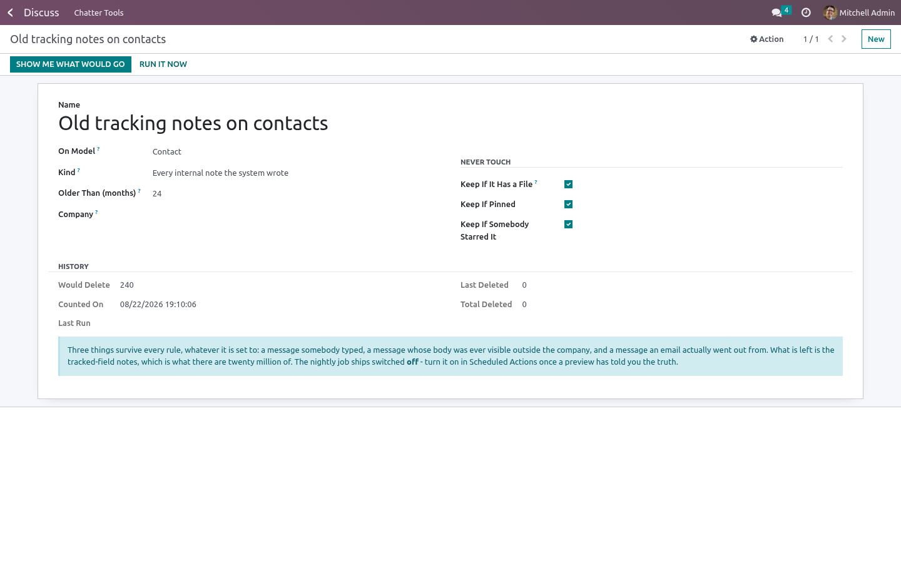Click the Last Deleted value 0
The width and height of the screenshot is (901, 588).
524,285
